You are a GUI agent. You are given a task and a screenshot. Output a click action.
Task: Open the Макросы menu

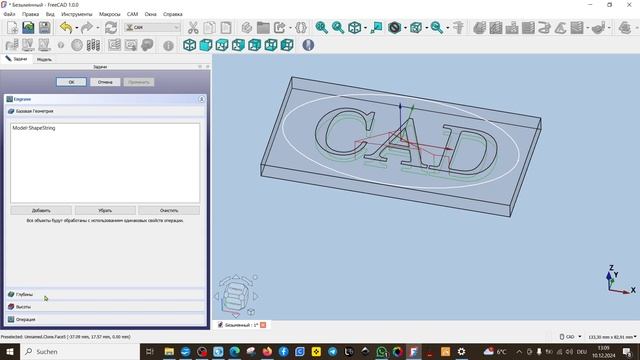[x=110, y=14]
